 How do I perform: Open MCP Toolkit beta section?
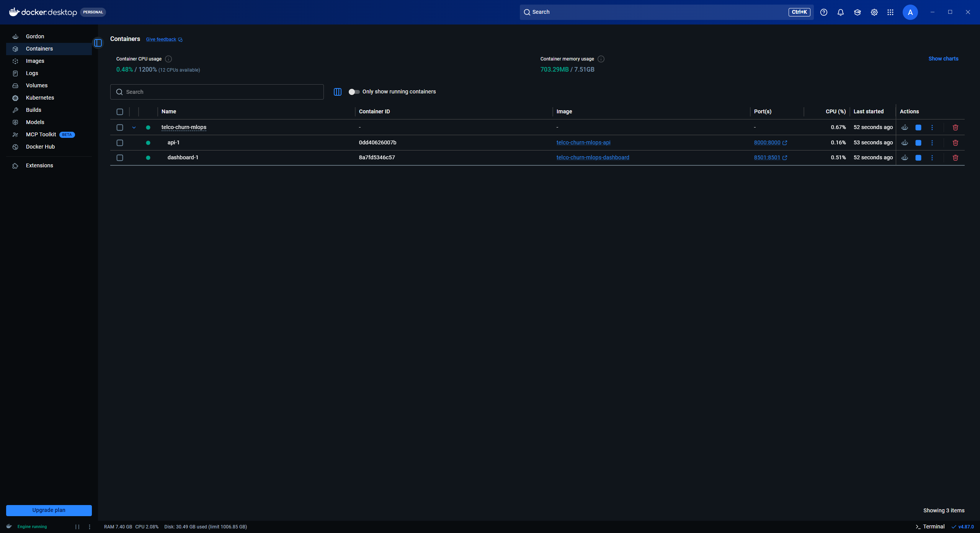pyautogui.click(x=49, y=134)
